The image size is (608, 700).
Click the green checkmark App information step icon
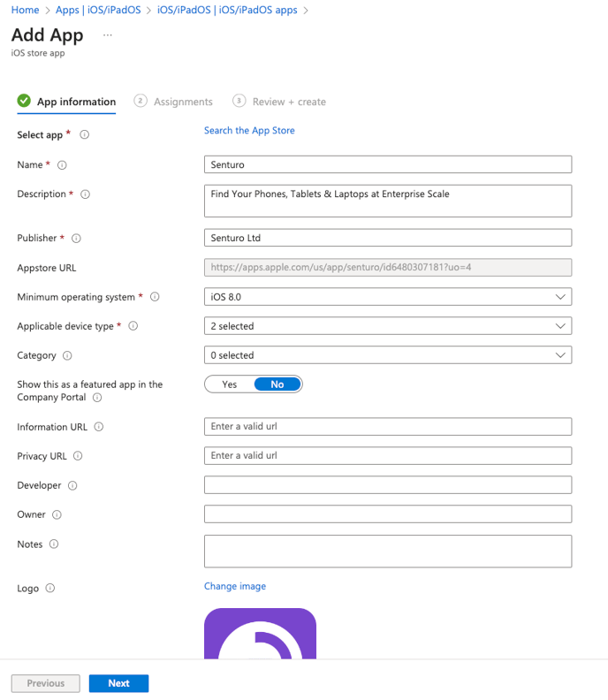point(24,101)
